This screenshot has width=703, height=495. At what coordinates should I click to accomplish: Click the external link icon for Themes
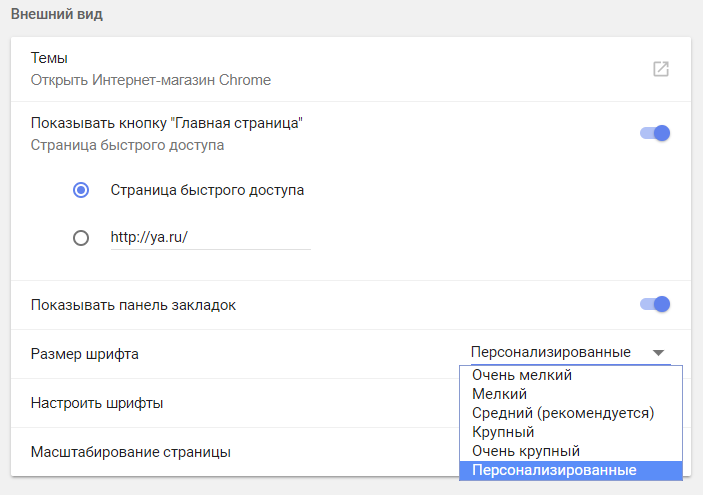point(660,69)
